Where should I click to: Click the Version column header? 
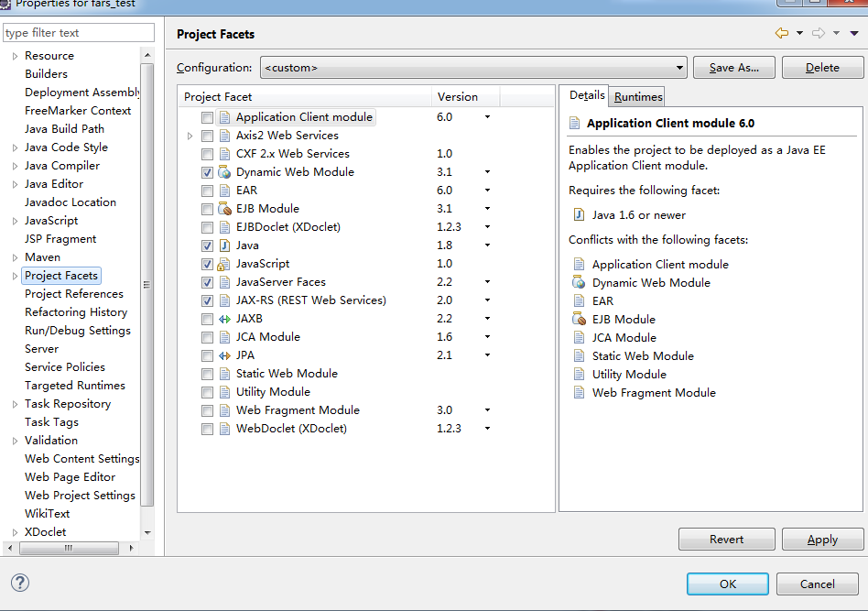pos(465,96)
